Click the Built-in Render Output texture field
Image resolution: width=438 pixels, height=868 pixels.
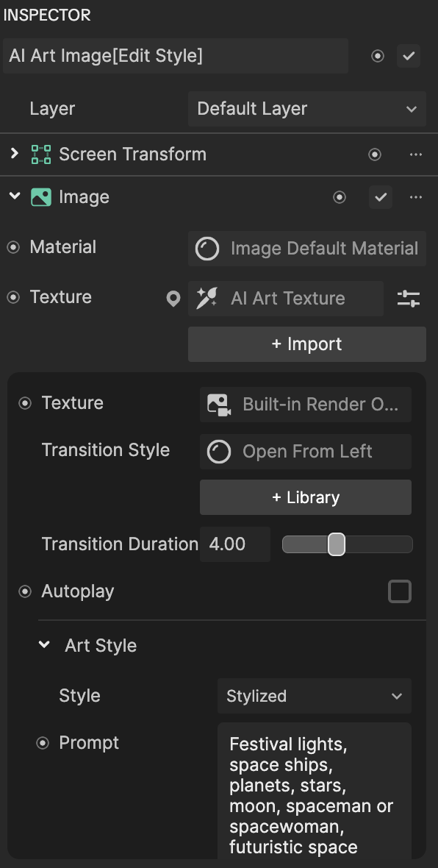305,405
